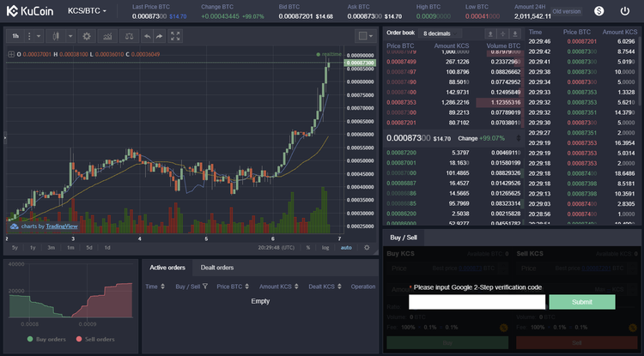
Task: Select the 1h chart interval button
Action: tap(15, 36)
